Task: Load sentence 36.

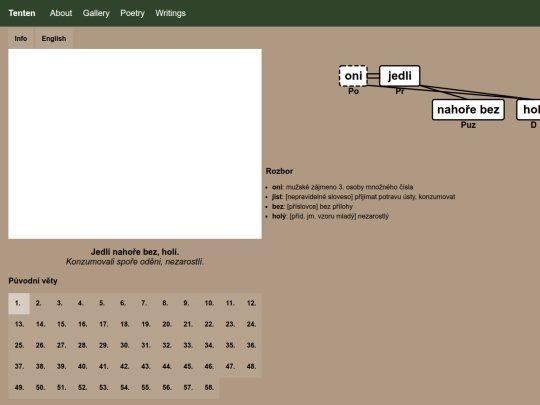Action: click(x=251, y=345)
